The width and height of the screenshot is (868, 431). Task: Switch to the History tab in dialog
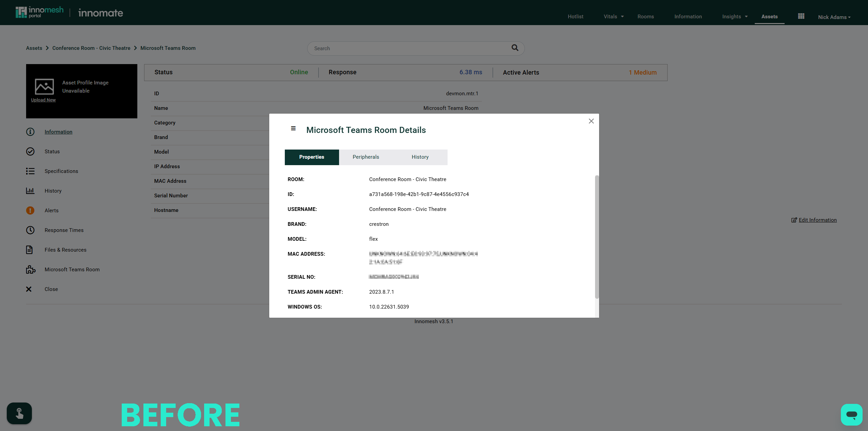click(420, 157)
